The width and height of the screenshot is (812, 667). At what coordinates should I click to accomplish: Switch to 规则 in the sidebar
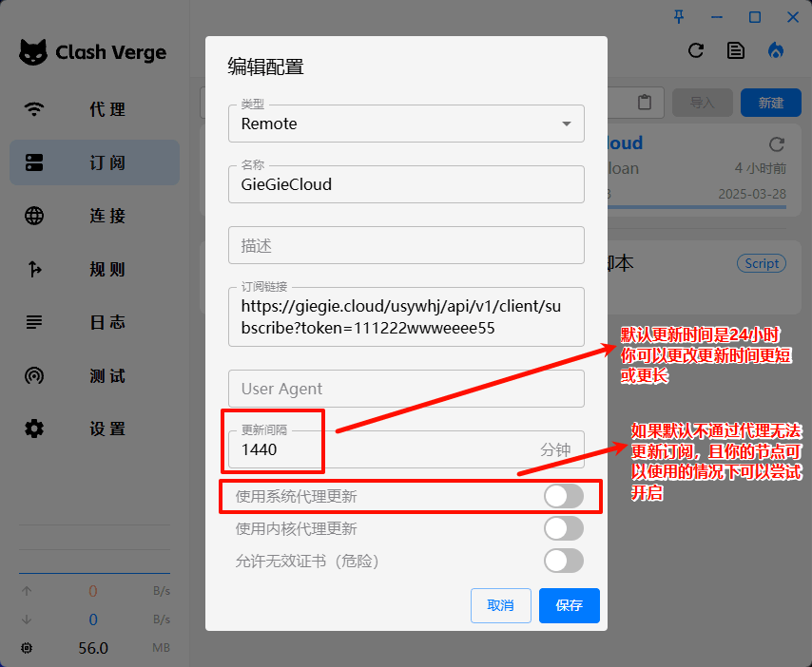94,269
